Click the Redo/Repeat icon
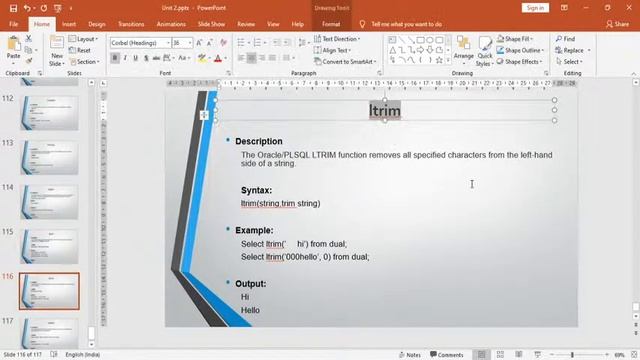This screenshot has height=360, width=640. pos(44,8)
